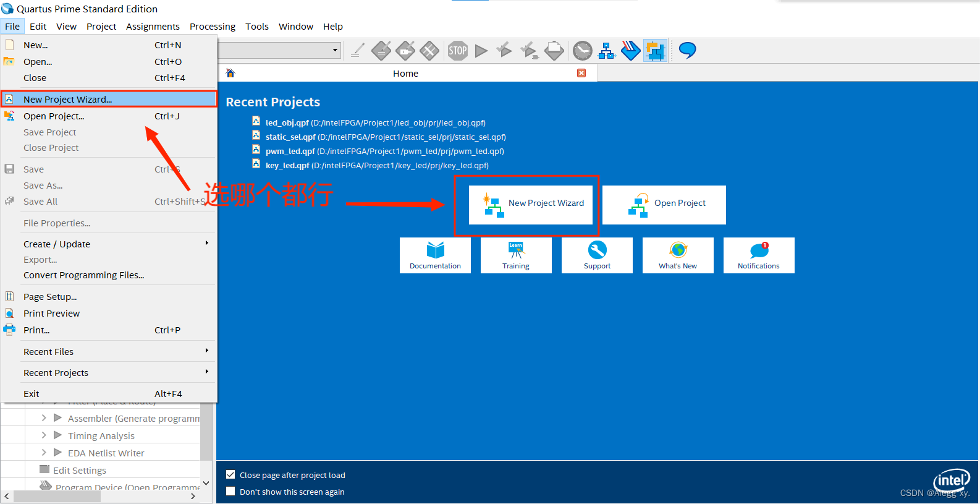Click the Intel logo
Viewport: 980px width, 504px height.
(952, 481)
